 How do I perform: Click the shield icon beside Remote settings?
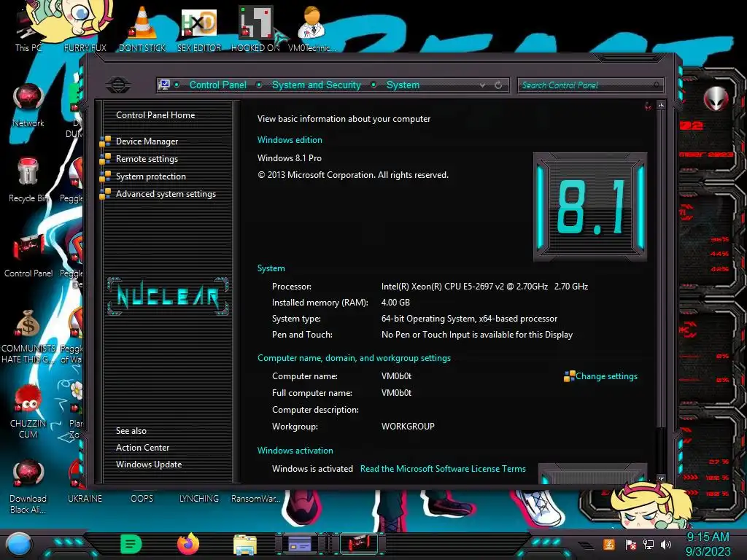[105, 159]
